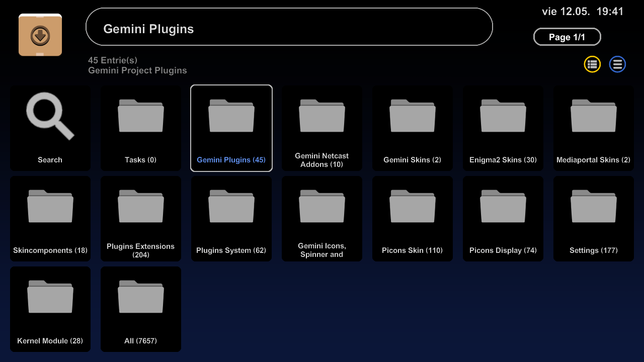Open the Skincomponents (18) folder
Viewport: 644px width, 362px height.
(50, 219)
